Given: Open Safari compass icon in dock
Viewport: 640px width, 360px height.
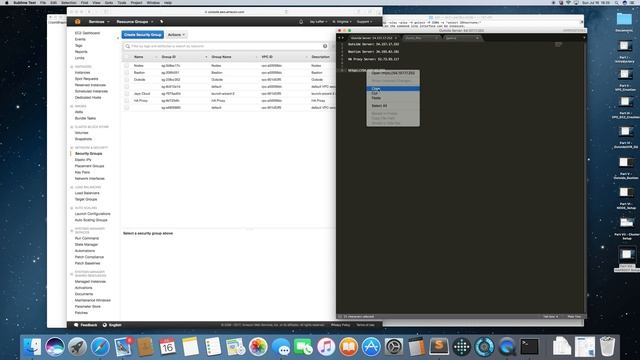Looking at the screenshot, I should (100, 347).
